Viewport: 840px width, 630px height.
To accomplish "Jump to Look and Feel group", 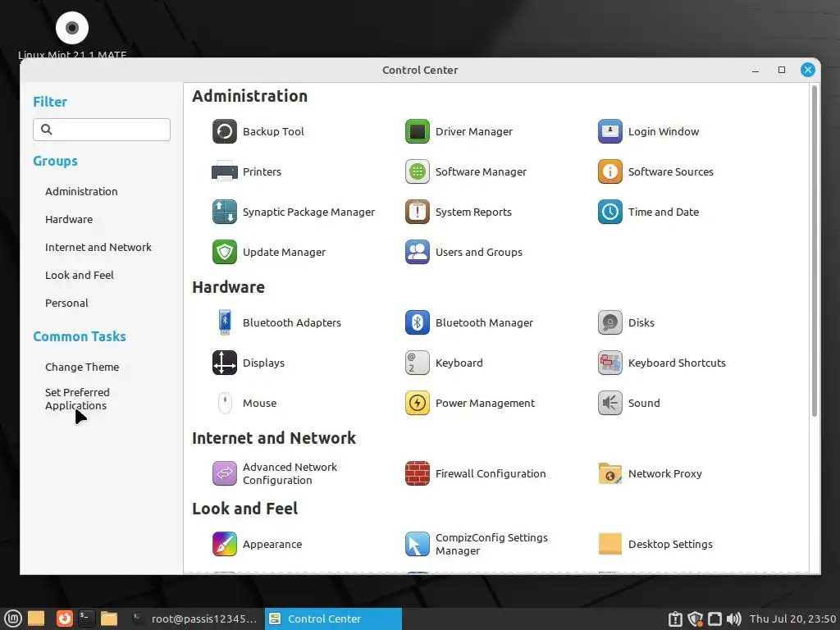I will (80, 276).
